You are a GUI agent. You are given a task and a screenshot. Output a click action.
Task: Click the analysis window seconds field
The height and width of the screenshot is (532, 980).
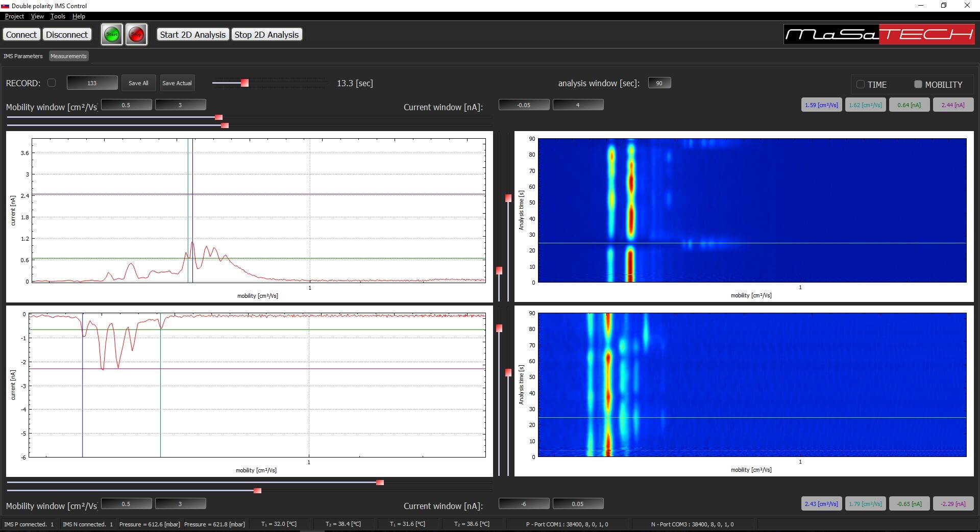point(659,83)
